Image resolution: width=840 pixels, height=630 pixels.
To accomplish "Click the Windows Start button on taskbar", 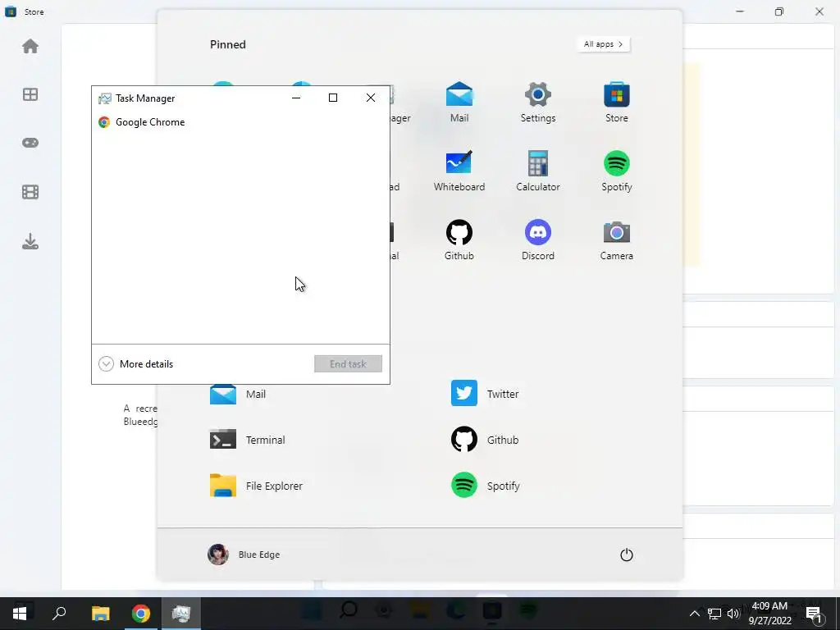I will (20, 614).
